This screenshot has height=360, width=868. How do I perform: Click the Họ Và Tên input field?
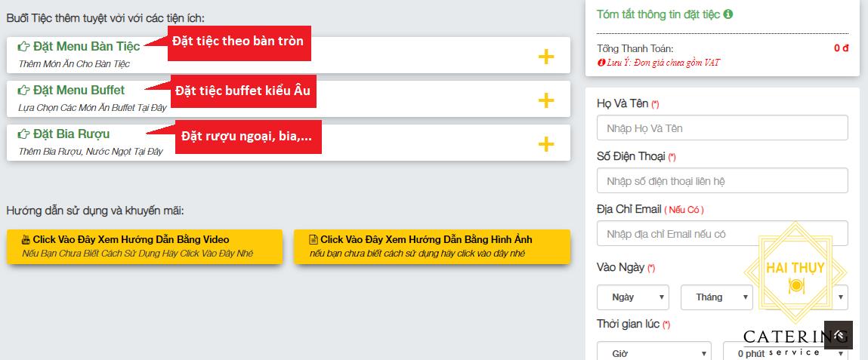coord(722,128)
